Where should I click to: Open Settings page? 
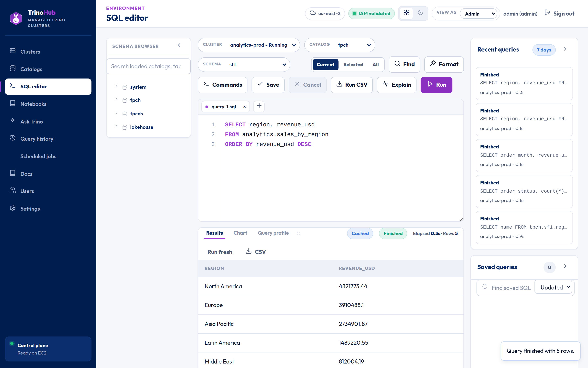(x=48, y=209)
